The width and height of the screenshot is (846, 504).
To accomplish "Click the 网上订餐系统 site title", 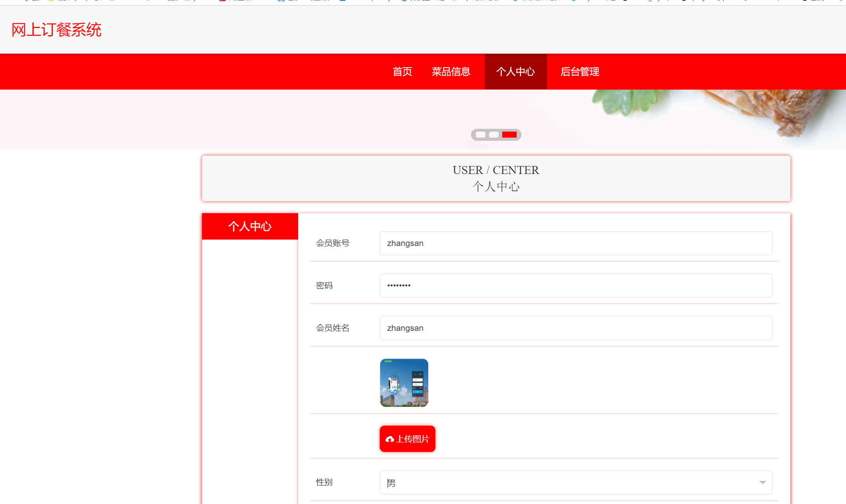I will click(x=56, y=30).
